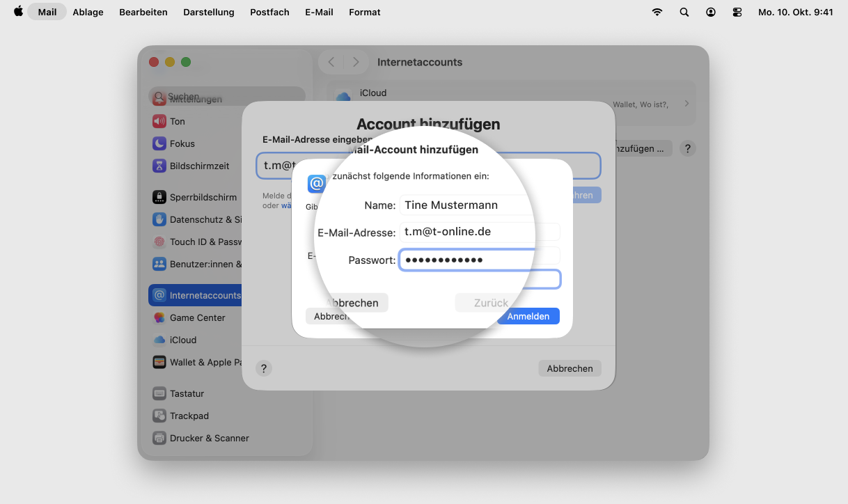848x504 pixels.
Task: Click the Trackpad icon in sidebar
Action: pyautogui.click(x=159, y=416)
